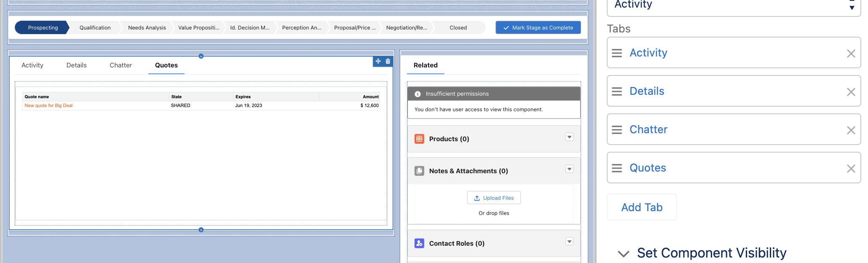Open the New quote for Big Deal link
Image resolution: width=868 pixels, height=263 pixels.
pyautogui.click(x=48, y=105)
